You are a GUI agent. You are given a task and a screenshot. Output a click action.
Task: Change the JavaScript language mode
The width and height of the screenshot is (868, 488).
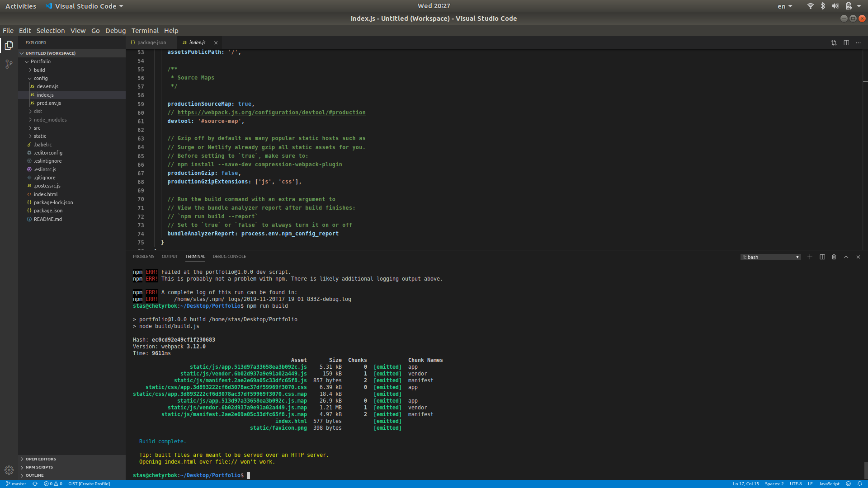(x=829, y=484)
